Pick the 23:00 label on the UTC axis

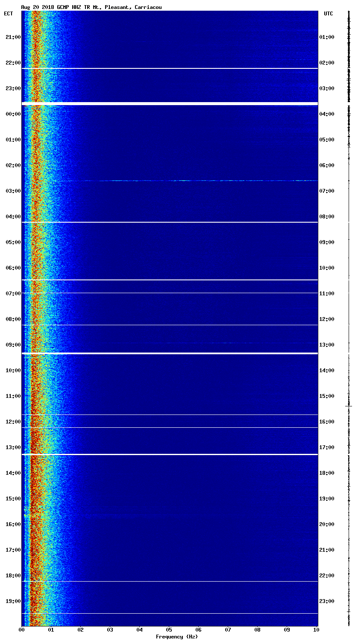pyautogui.click(x=327, y=601)
